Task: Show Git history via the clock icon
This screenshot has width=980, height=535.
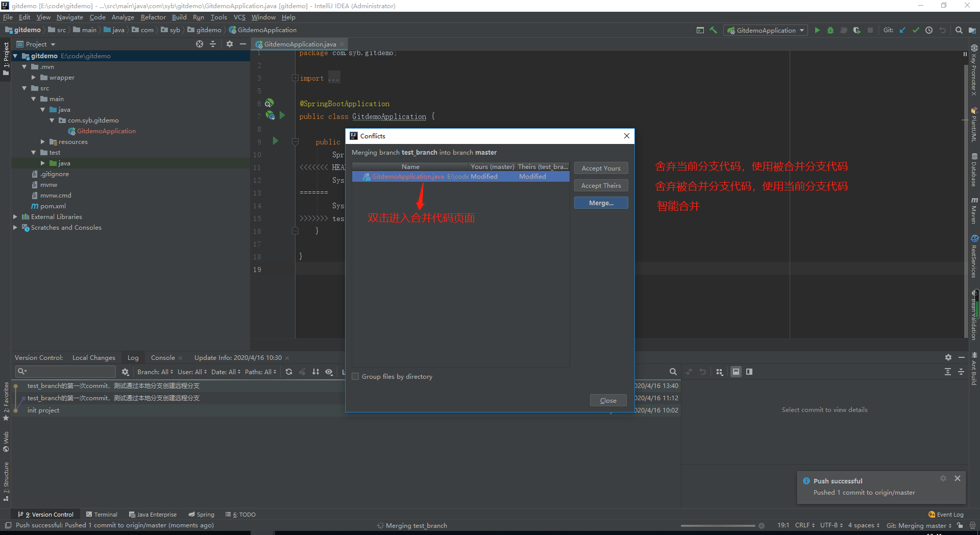Action: pyautogui.click(x=929, y=30)
